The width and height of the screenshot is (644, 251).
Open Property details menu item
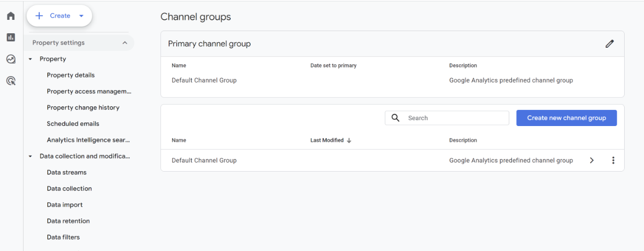tap(70, 75)
